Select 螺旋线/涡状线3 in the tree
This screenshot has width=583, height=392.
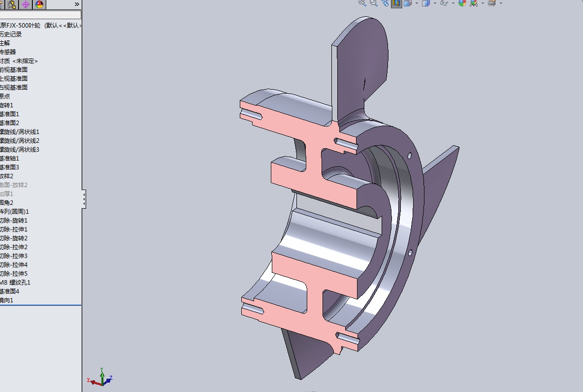point(20,150)
